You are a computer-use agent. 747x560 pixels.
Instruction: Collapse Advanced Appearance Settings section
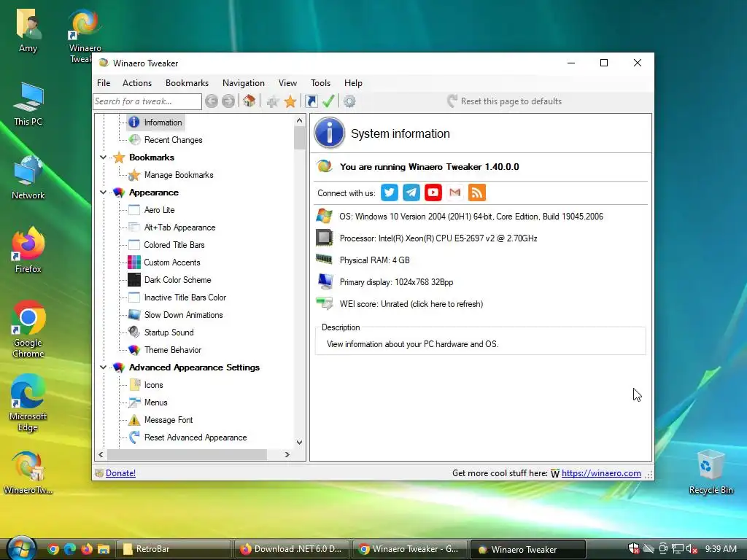pyautogui.click(x=103, y=367)
